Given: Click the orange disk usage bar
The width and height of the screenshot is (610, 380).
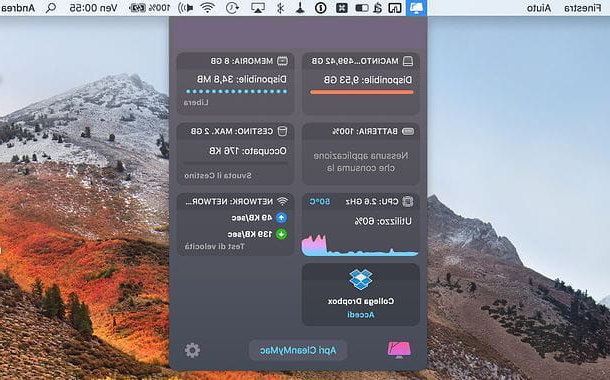Looking at the screenshot, I should pos(362,93).
